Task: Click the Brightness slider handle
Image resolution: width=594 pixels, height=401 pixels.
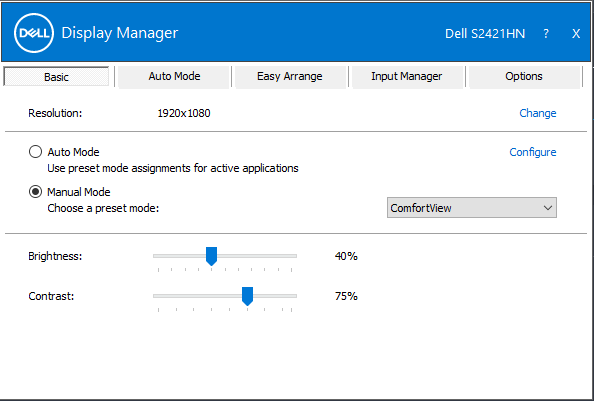Action: [x=211, y=256]
